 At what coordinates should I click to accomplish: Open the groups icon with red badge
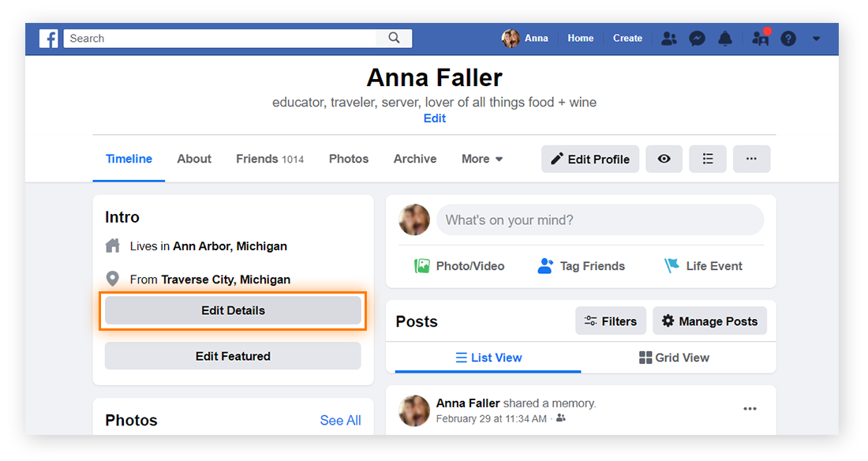pyautogui.click(x=761, y=38)
